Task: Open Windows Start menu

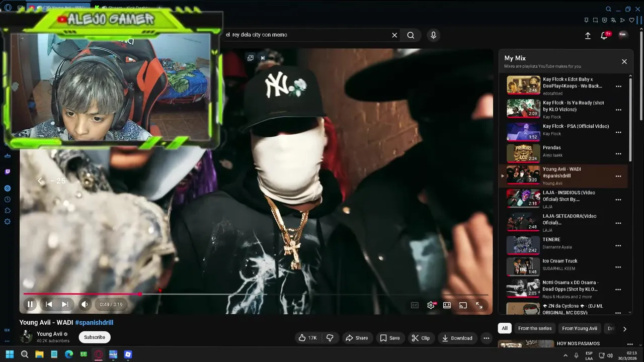Action: 10,354
